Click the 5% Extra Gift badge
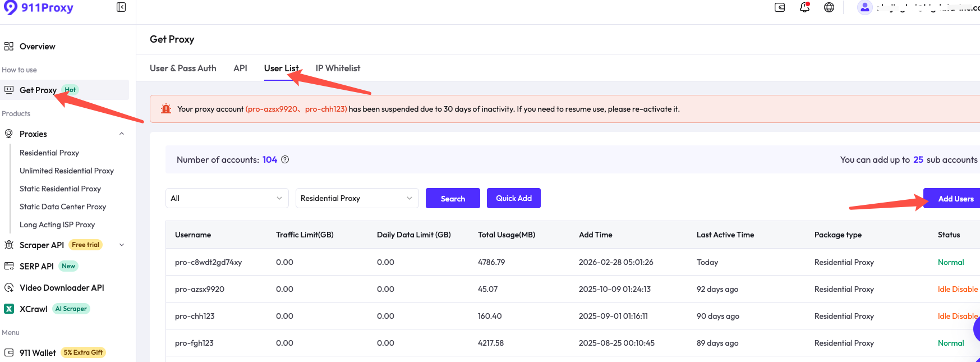This screenshot has height=362, width=980. (83, 352)
